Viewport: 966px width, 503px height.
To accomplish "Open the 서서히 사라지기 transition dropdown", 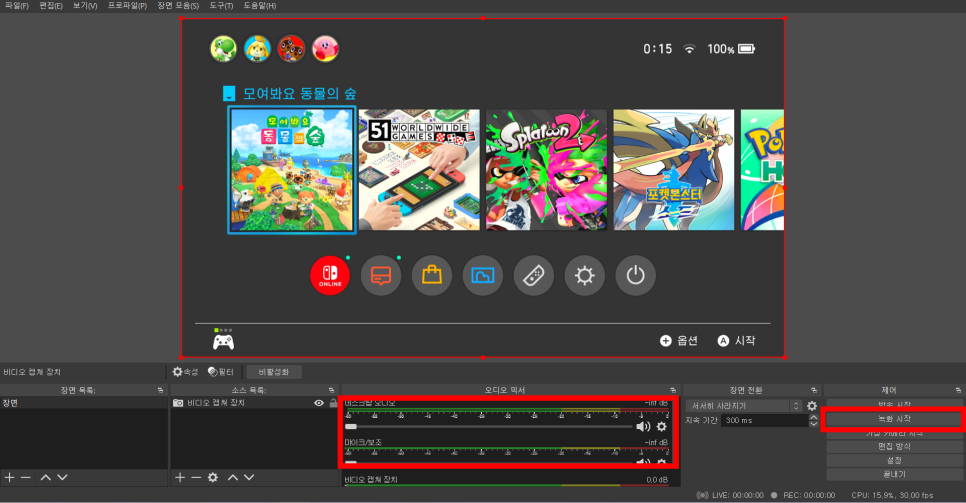I will [x=744, y=406].
